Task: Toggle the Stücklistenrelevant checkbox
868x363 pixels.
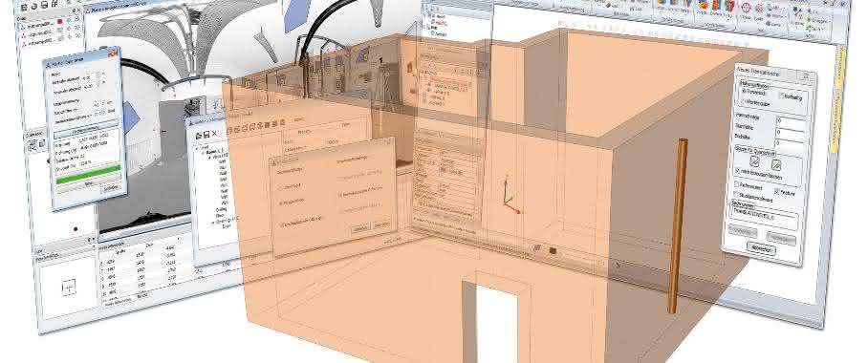Action: point(737,194)
